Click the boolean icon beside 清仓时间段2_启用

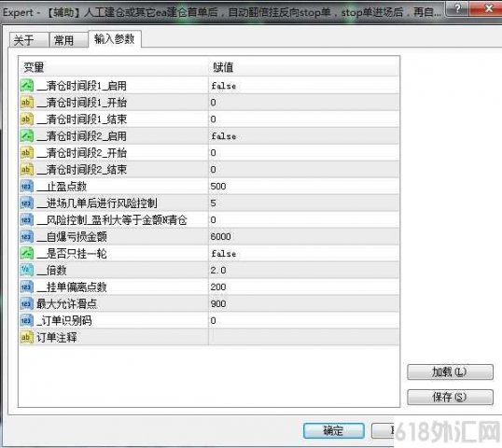pyautogui.click(x=26, y=136)
